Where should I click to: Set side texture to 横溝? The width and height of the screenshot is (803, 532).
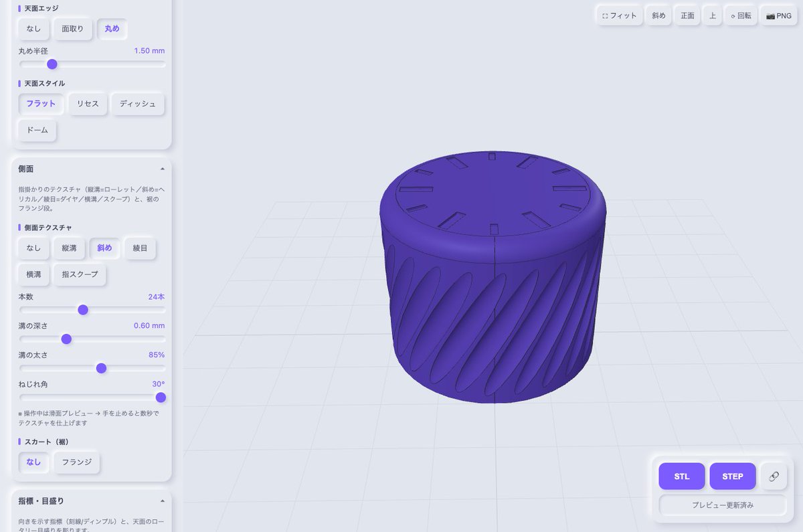(x=33, y=275)
